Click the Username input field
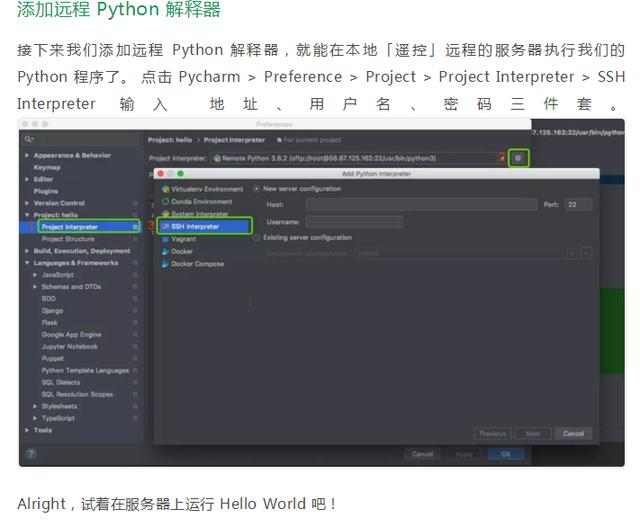The height and width of the screenshot is (527, 640). pyautogui.click(x=354, y=222)
